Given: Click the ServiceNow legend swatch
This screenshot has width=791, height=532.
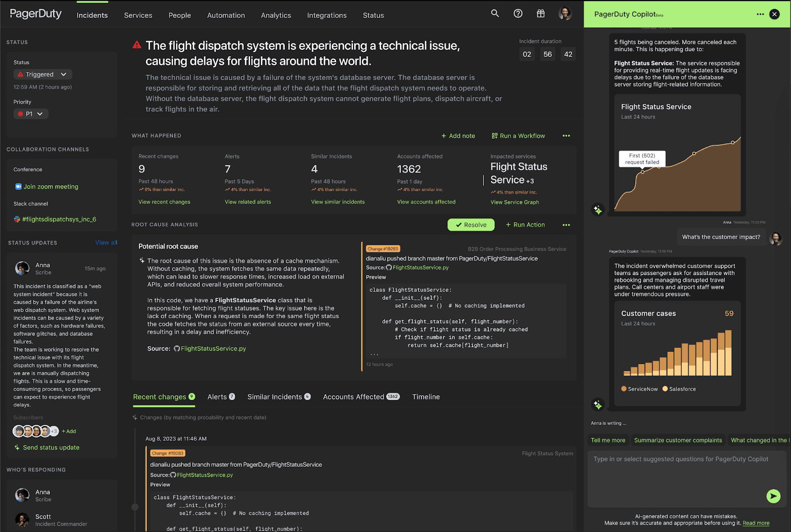Looking at the screenshot, I should (x=624, y=389).
